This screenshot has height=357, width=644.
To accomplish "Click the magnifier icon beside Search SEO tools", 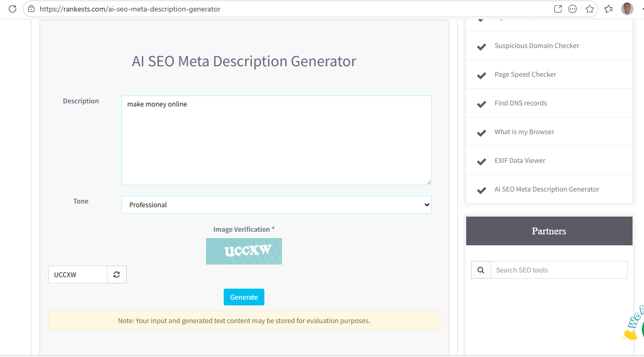I will [481, 270].
